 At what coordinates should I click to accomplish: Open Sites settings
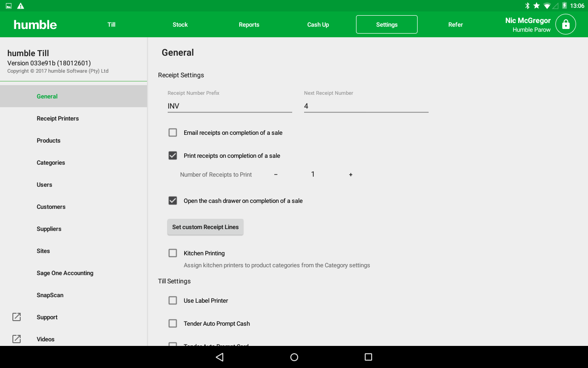tap(73, 251)
